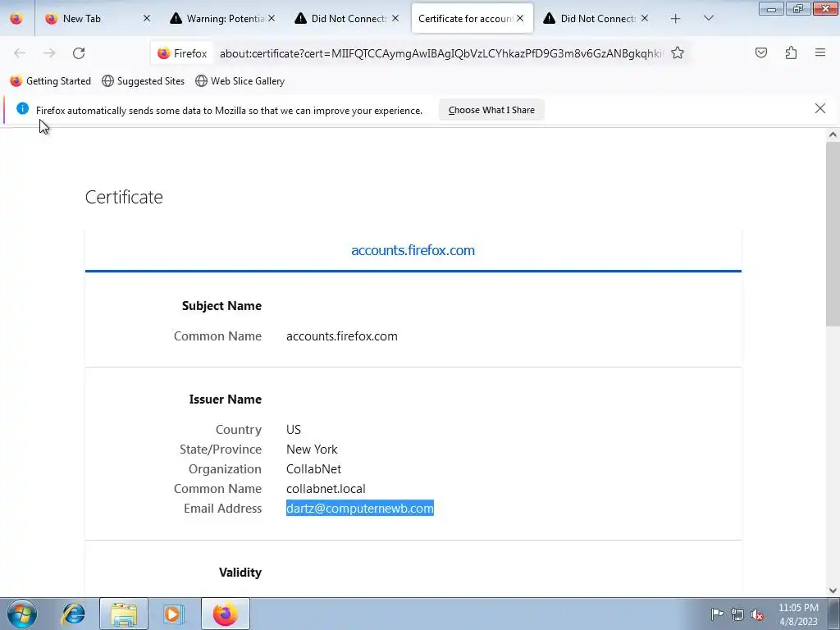Expand the list all tabs chevron

click(x=709, y=18)
